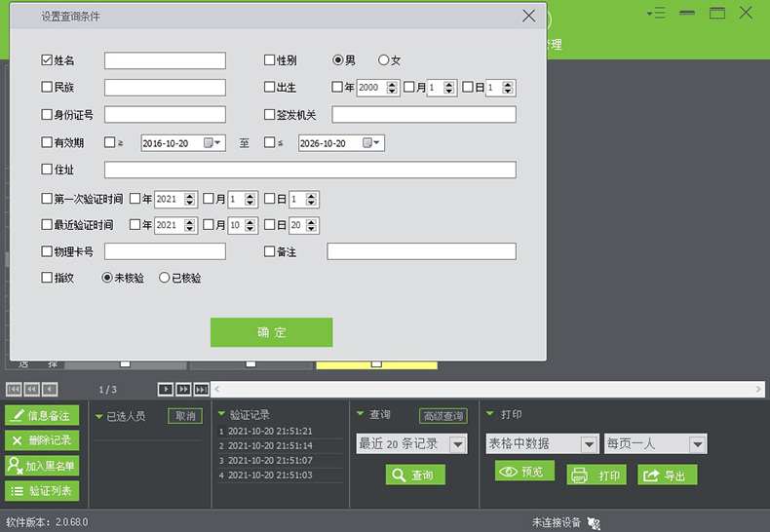Click the 查询 magnifier search button
The height and width of the screenshot is (532, 770).
tap(414, 475)
